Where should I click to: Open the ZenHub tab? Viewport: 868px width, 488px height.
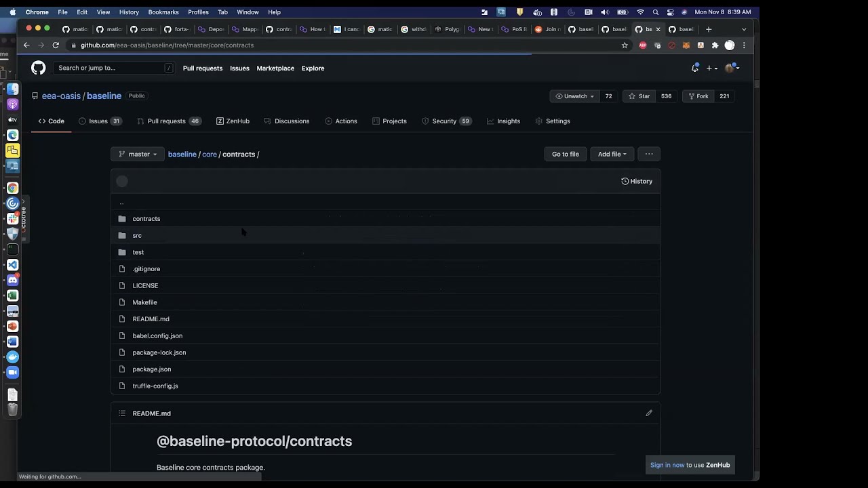[x=233, y=121]
